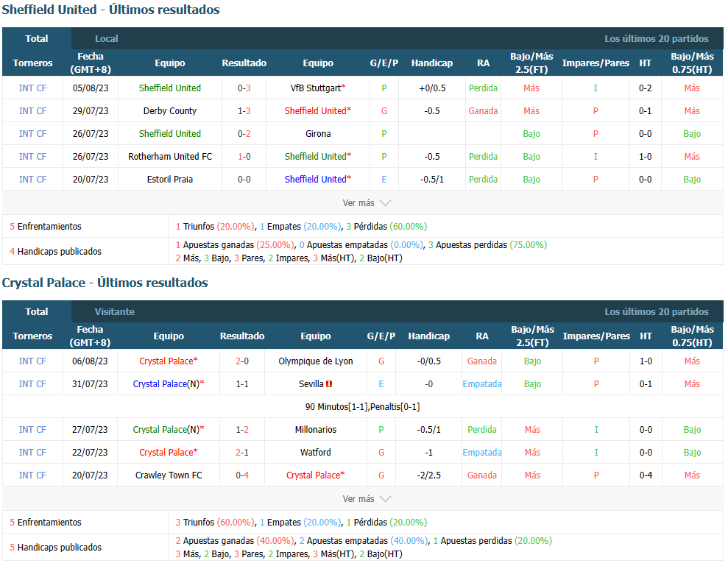The height and width of the screenshot is (566, 728).
Task: Click '90 Minutos[1-1],Penaltis[0-1]' note
Action: [x=363, y=406]
